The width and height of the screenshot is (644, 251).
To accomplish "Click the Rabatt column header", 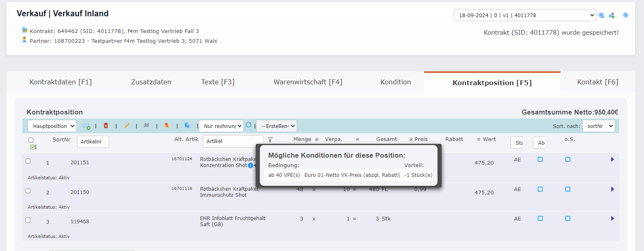I will click(x=454, y=139).
